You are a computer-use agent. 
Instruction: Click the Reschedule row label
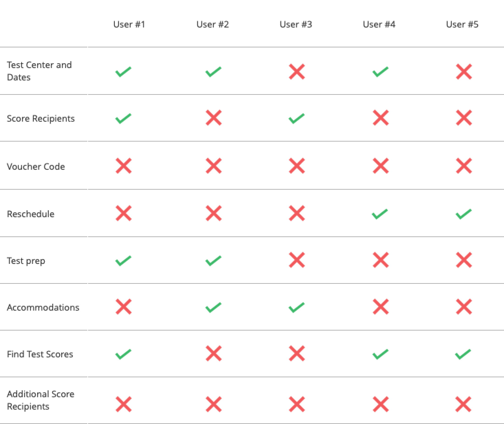30,214
